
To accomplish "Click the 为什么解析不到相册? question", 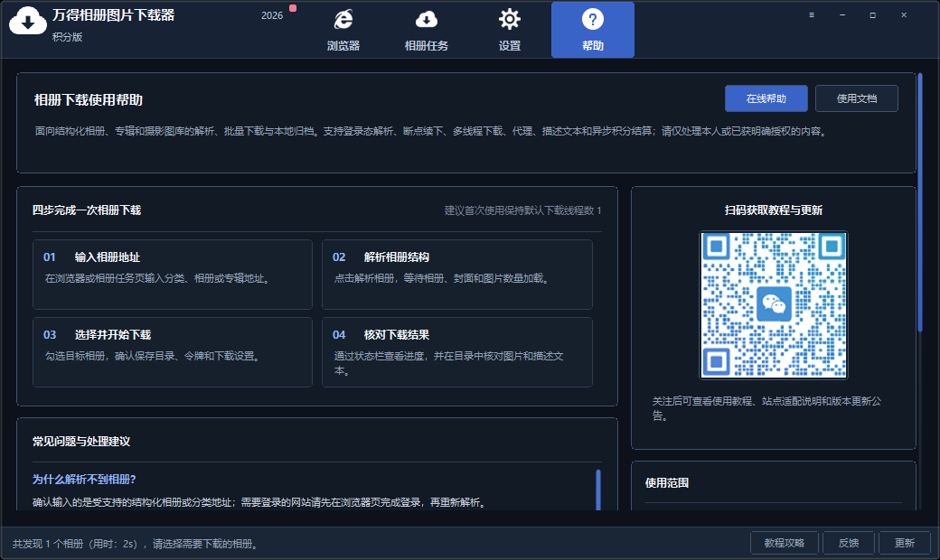I will (x=84, y=479).
